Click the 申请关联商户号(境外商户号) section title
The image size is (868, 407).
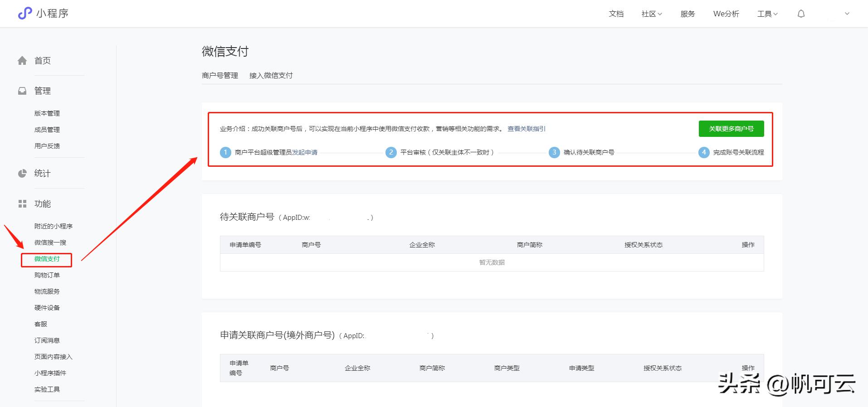pyautogui.click(x=278, y=335)
